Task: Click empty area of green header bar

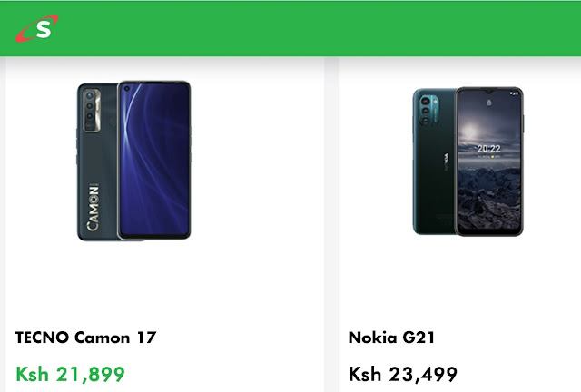Action: 319,28
